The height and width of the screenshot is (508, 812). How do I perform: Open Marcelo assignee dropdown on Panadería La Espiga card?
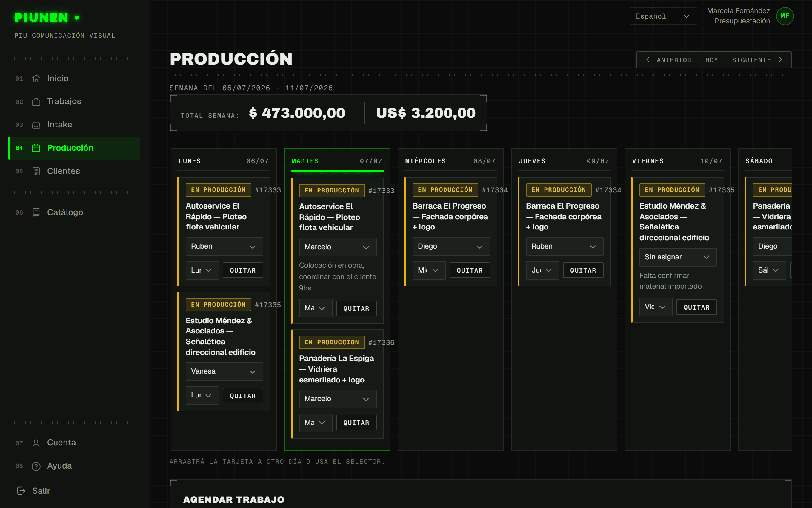(x=338, y=399)
